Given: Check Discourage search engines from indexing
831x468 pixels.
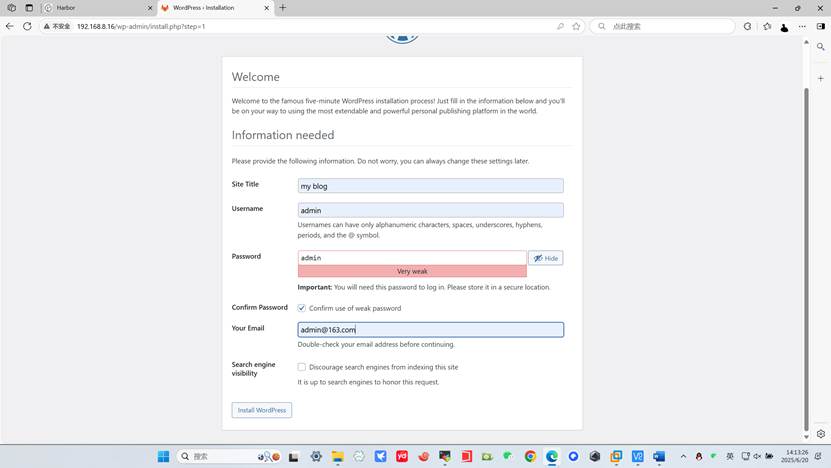Looking at the screenshot, I should (x=302, y=367).
